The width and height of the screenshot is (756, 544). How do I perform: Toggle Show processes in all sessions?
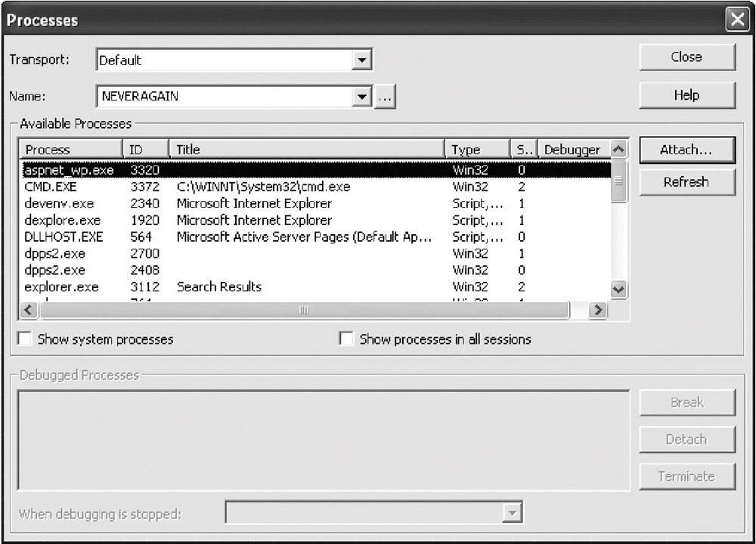[347, 339]
